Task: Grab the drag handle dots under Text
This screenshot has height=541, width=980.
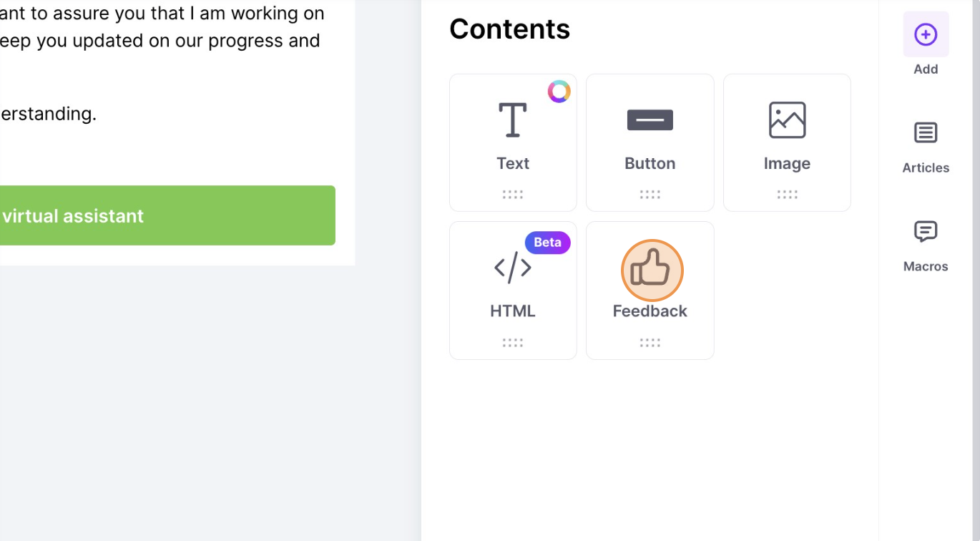Action: [513, 195]
